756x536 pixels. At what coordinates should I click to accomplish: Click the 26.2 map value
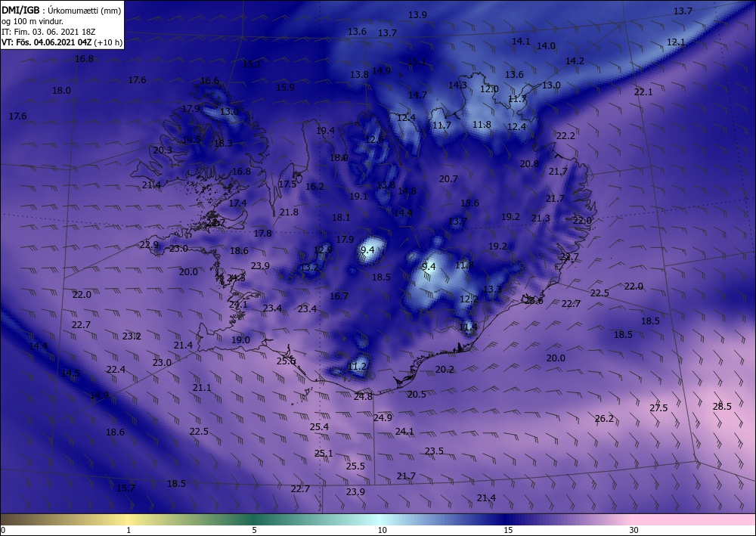(604, 418)
